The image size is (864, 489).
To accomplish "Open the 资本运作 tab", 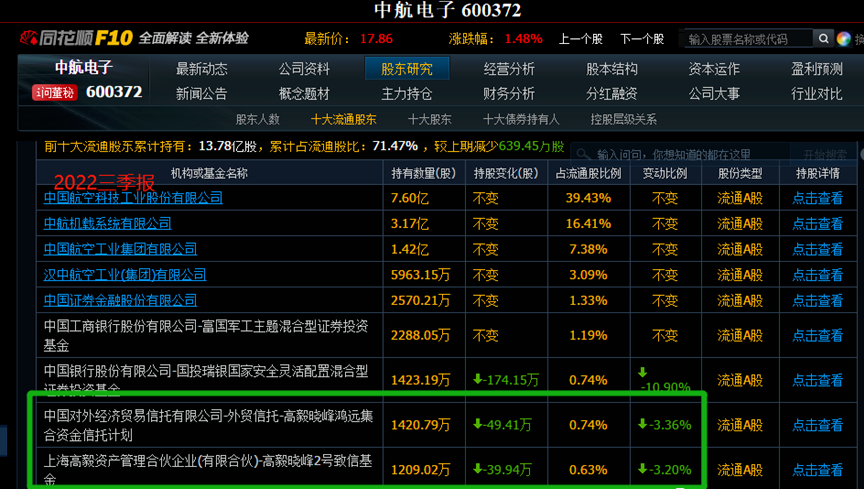I will (714, 69).
